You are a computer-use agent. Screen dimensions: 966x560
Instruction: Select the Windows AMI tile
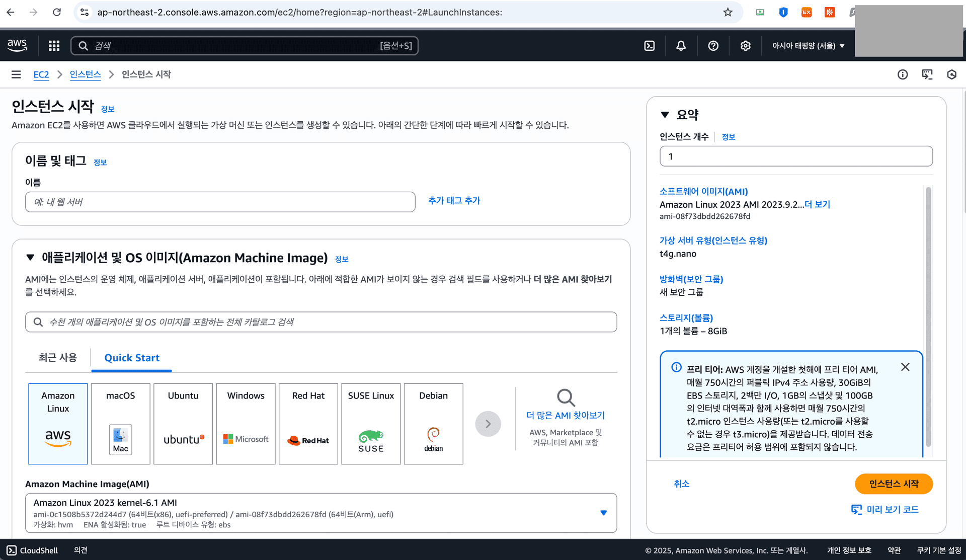pos(245,423)
